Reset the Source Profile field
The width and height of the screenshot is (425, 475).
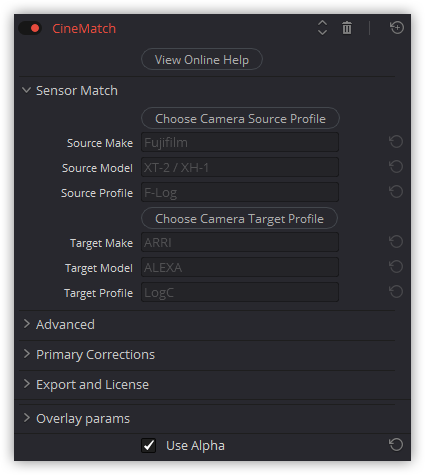coord(396,192)
